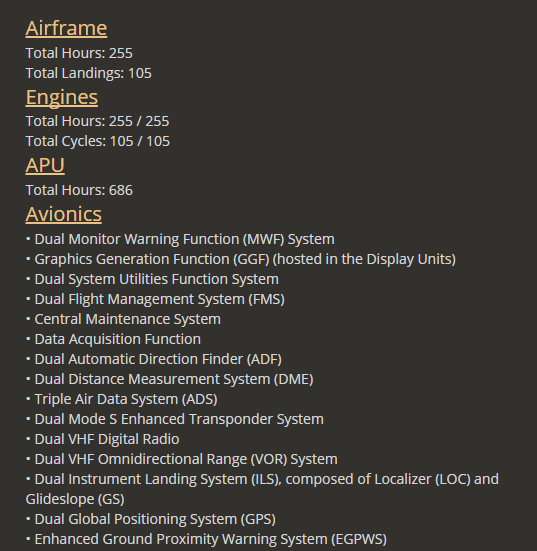Viewport: 537px width, 551px height.
Task: Select Dual Automatic Direction Finder (ADF)
Action: [x=154, y=359]
